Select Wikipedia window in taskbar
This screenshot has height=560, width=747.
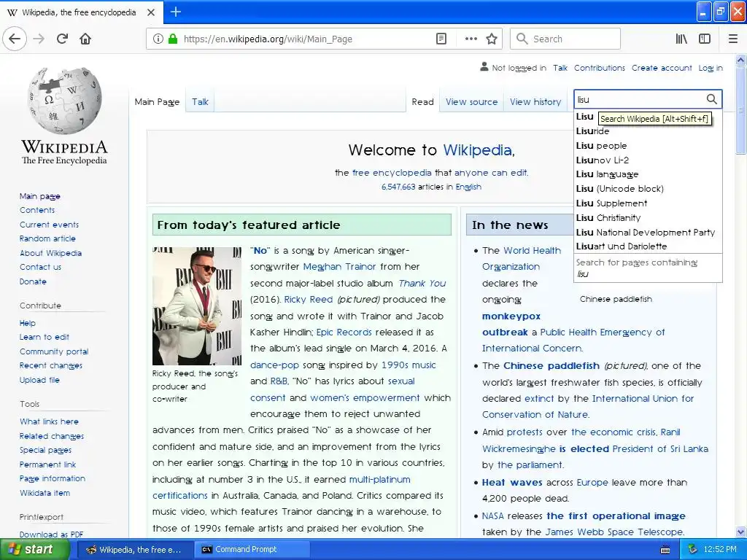(135, 550)
